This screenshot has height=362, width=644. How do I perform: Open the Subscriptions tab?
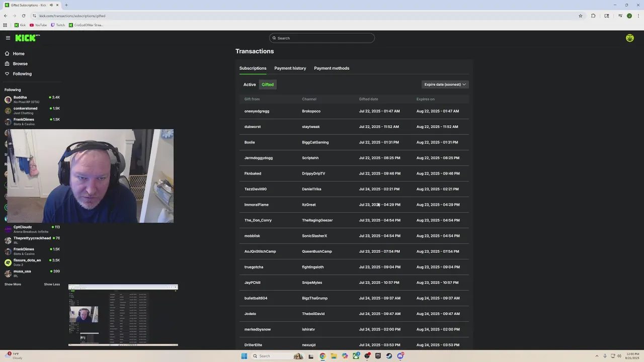click(253, 68)
